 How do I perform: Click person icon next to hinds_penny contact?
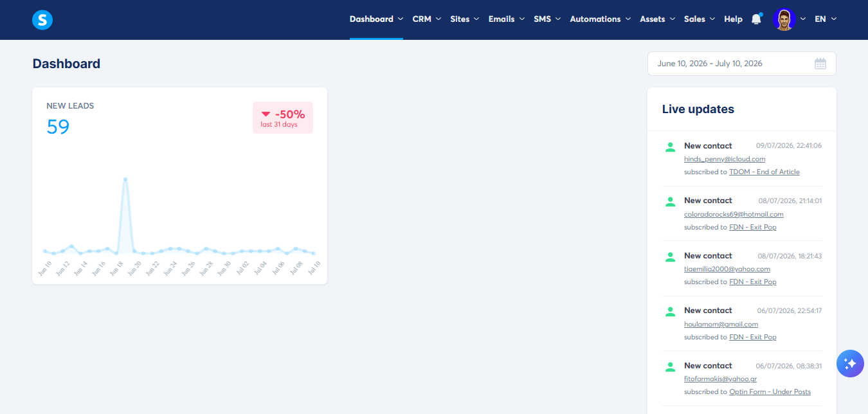pos(671,147)
